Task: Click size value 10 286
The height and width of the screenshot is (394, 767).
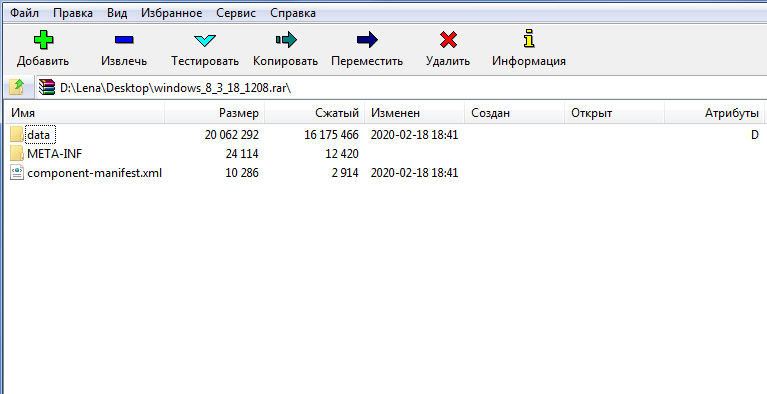Action: coord(242,173)
